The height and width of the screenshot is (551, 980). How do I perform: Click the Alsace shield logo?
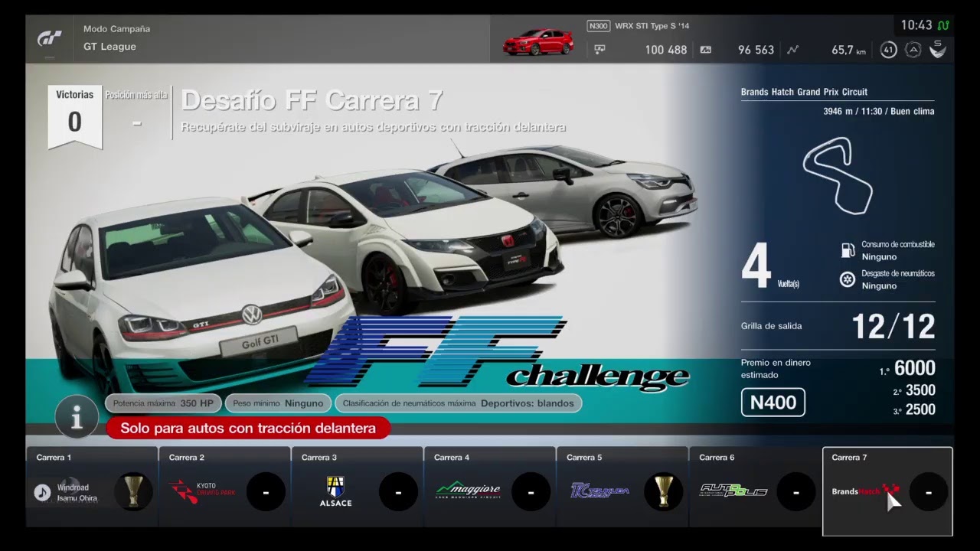pos(335,491)
